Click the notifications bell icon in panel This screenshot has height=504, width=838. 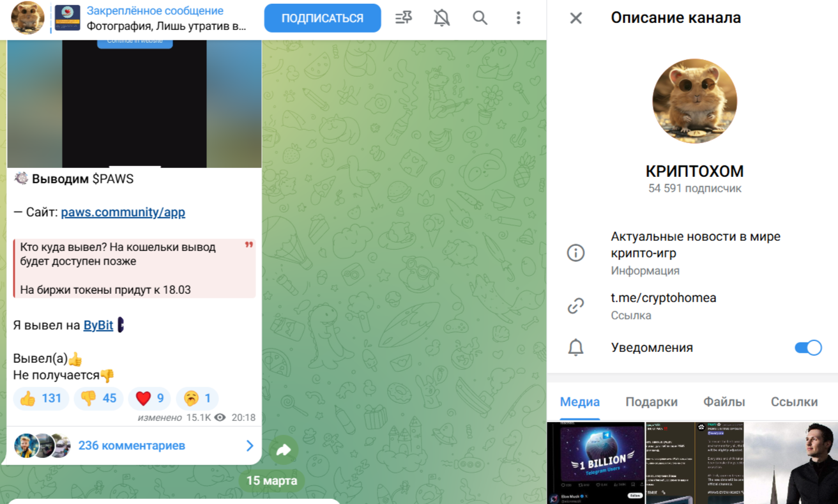coord(576,348)
